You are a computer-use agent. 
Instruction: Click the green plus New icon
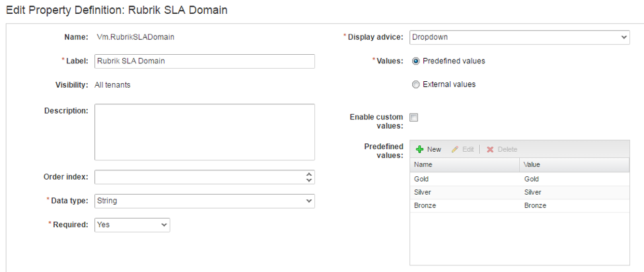click(419, 149)
